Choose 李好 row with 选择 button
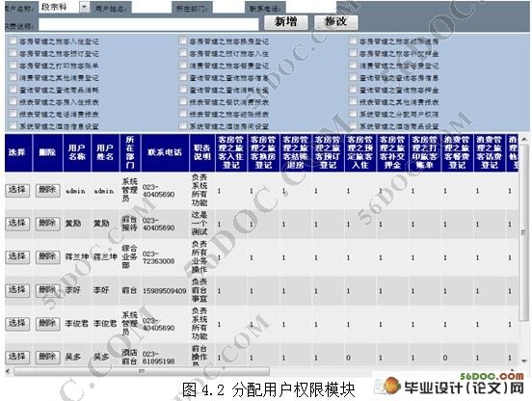This screenshot has width=532, height=401. tap(17, 290)
